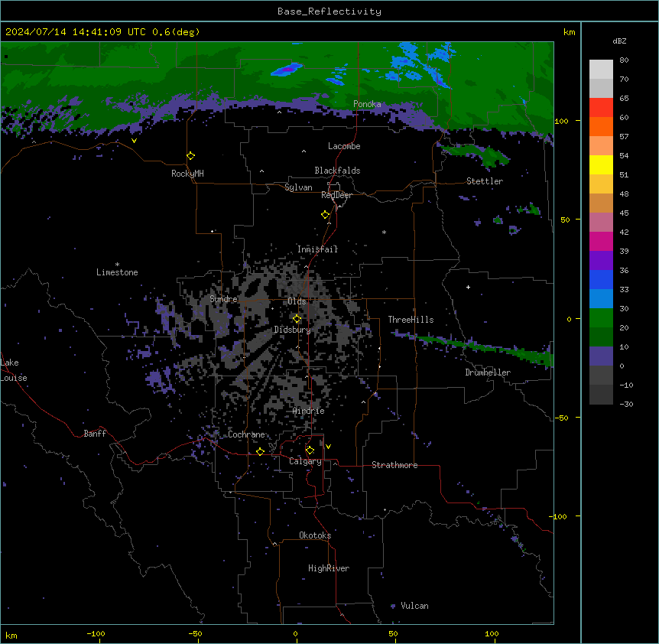Click the yellow diamond marker above Calgary label

pos(310,450)
